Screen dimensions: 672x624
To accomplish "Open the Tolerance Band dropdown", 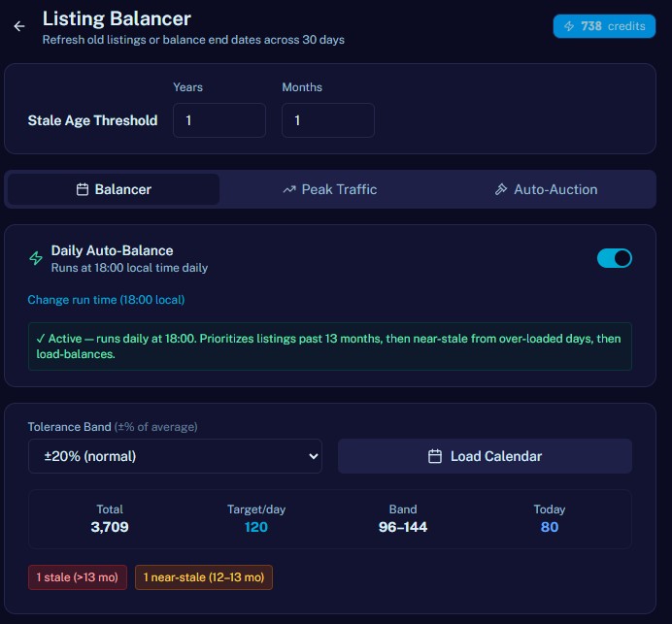I will tap(175, 456).
